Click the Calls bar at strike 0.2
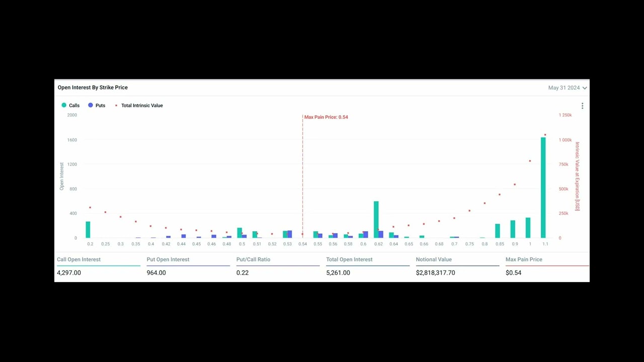Image resolution: width=644 pixels, height=362 pixels. (88, 230)
